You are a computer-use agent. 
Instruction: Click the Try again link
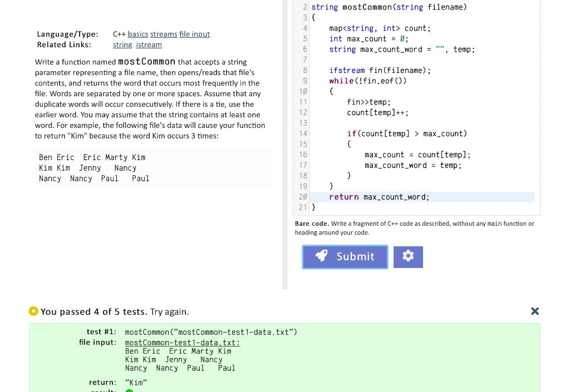(x=169, y=312)
